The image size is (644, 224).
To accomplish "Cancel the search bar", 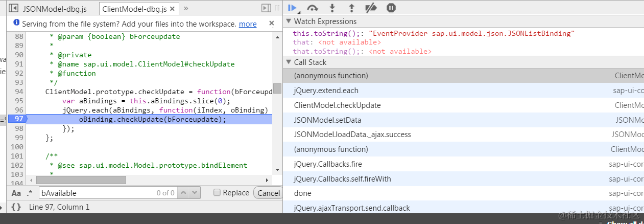I will pyautogui.click(x=269, y=193).
